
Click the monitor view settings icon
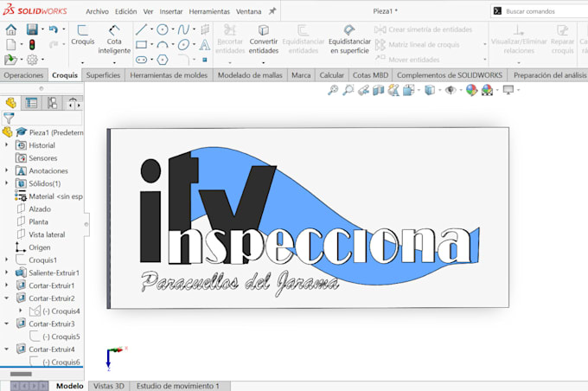(x=508, y=90)
